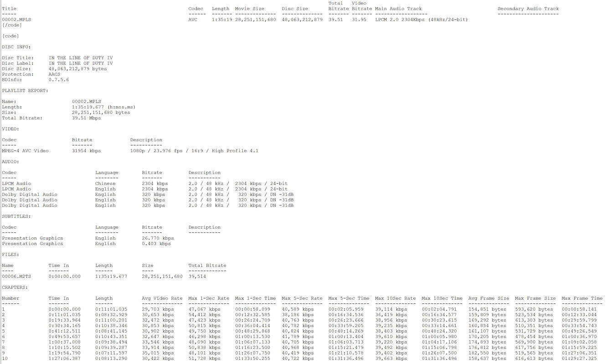Click the 49,750 kbps Max 1-Sec Rate value
Viewport: 606px width, 364px height.
pyautogui.click(x=204, y=331)
